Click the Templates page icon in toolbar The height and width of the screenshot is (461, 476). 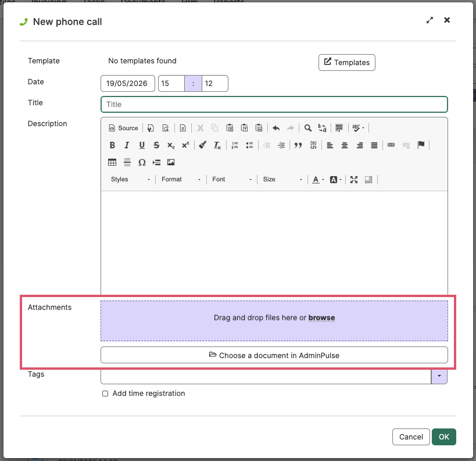(182, 128)
